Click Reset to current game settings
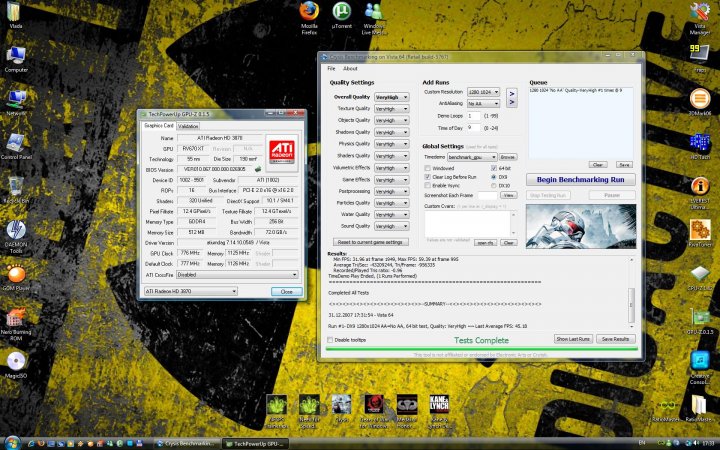 (x=370, y=242)
